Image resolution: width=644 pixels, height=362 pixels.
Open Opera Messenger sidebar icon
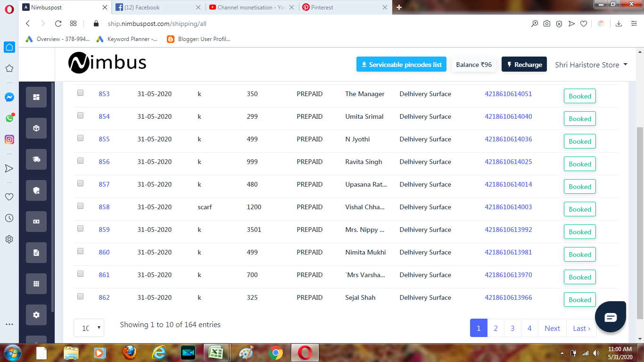(x=9, y=97)
